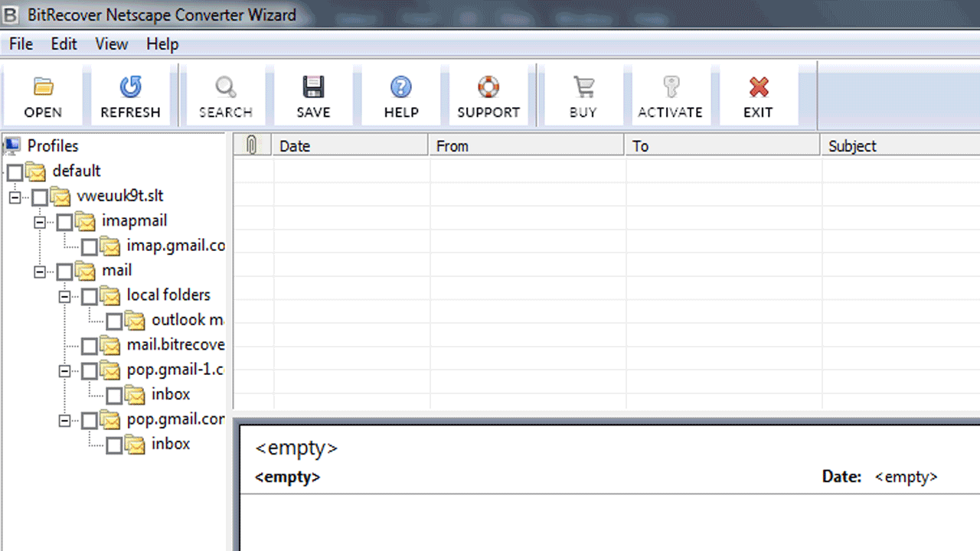Click the <empty> value next to Date:
The width and height of the screenshot is (980, 551).
tap(906, 477)
